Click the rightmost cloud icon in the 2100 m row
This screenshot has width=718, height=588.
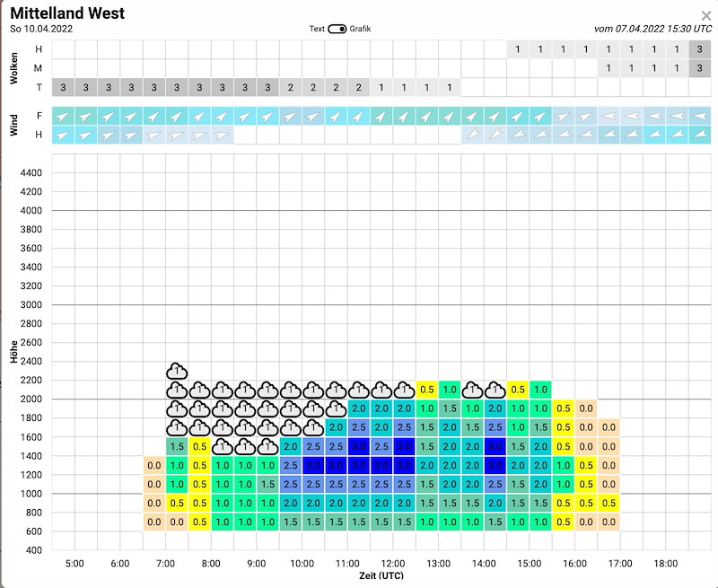click(495, 390)
